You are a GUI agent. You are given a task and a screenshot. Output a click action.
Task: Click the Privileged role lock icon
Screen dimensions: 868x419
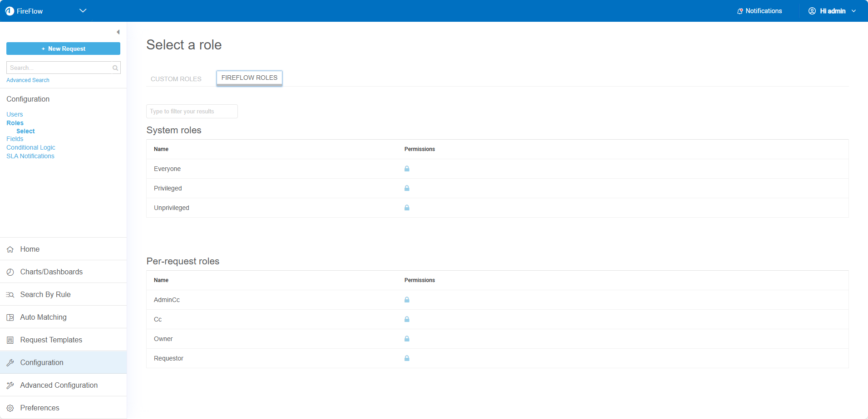click(407, 188)
